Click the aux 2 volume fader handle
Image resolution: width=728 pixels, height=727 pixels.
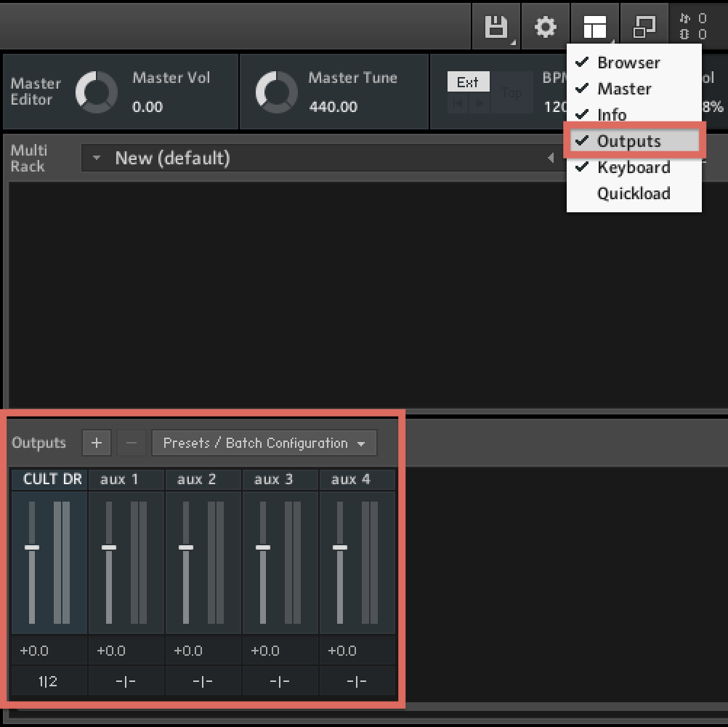(186, 547)
